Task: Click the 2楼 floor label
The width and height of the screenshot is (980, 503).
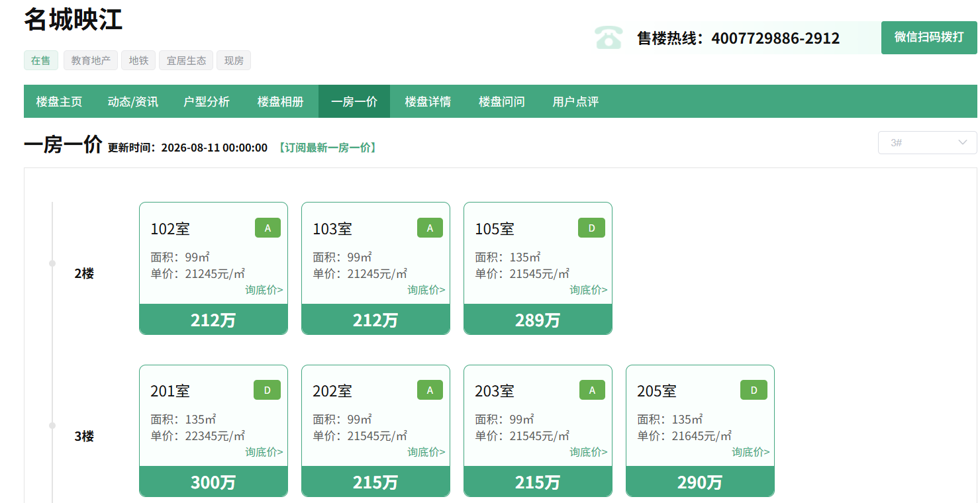Action: click(84, 273)
